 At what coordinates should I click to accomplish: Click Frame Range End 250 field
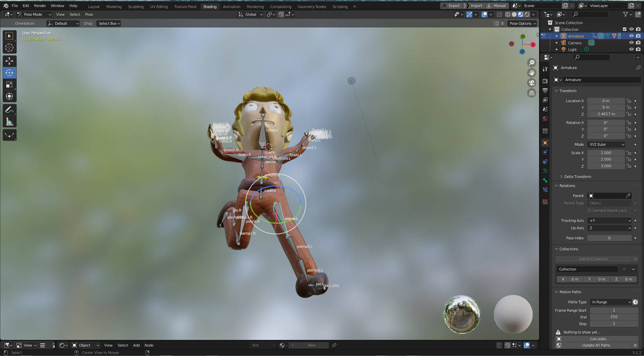tap(614, 317)
